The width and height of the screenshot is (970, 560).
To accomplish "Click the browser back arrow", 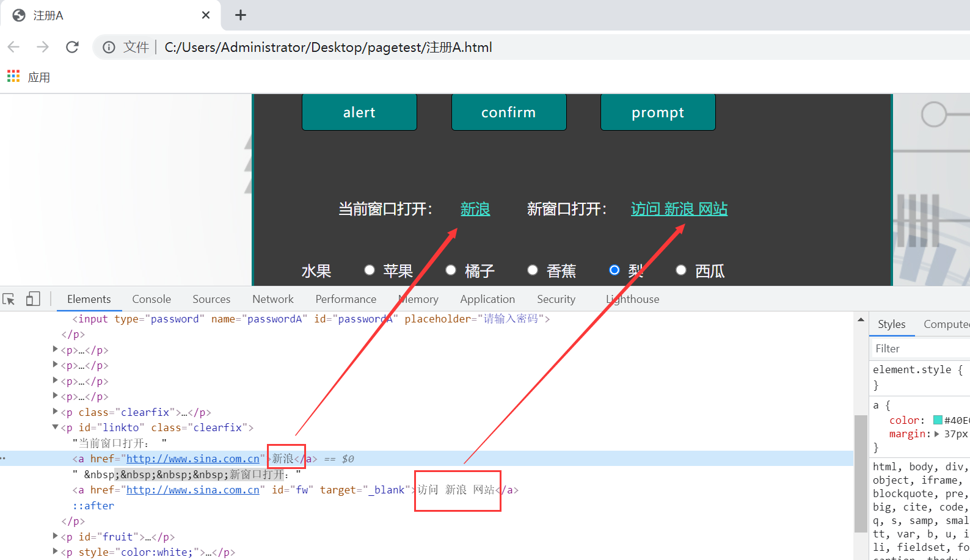I will pyautogui.click(x=14, y=47).
